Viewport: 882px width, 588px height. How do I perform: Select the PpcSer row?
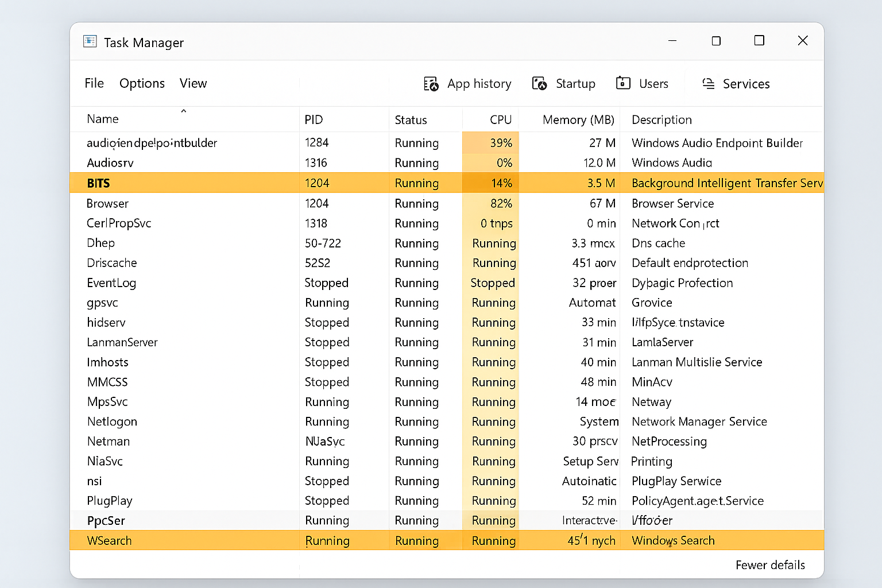point(447,521)
